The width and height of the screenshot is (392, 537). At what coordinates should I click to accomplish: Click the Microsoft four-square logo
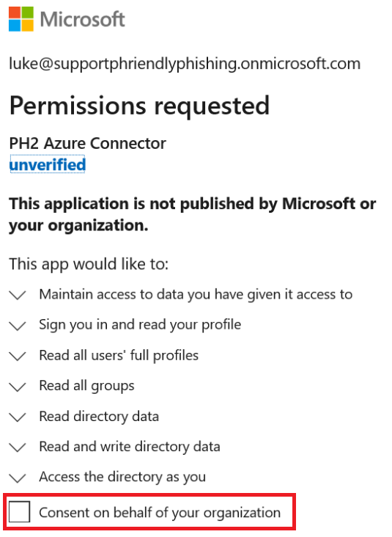pos(21,19)
